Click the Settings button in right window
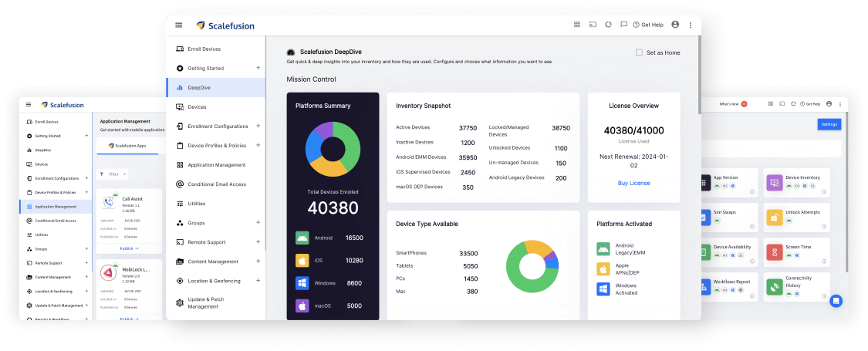Screen dimensions: 868x351 point(829,124)
